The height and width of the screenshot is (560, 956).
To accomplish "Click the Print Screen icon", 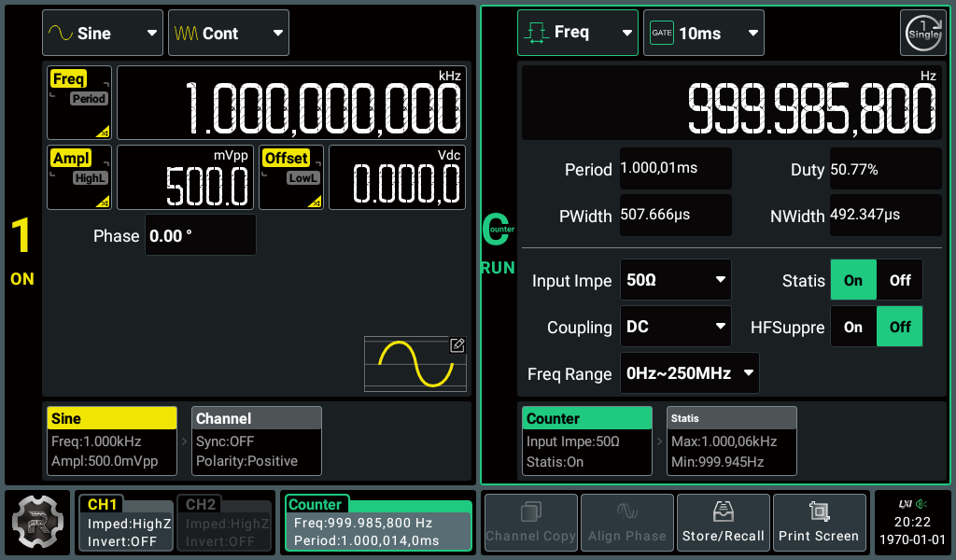I will 819,522.
